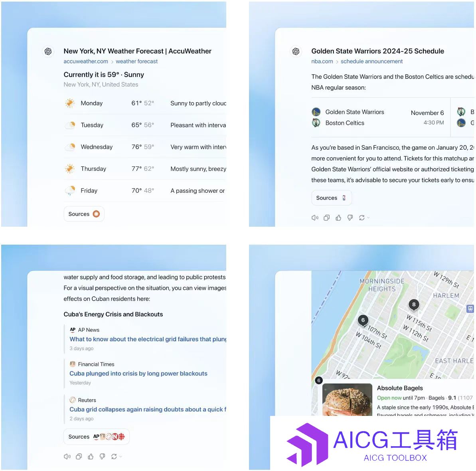This screenshot has width=476, height=471.
Task: Click the number 6 badge on Absolute Bagels card
Action: point(319,380)
